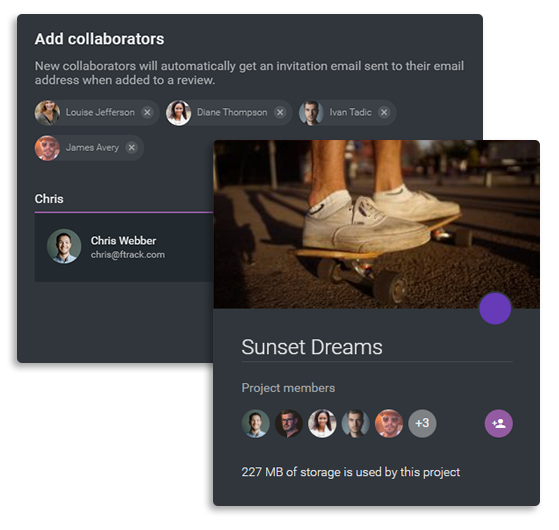Click woman's avatar in project members
The height and width of the screenshot is (530, 559).
(322, 423)
